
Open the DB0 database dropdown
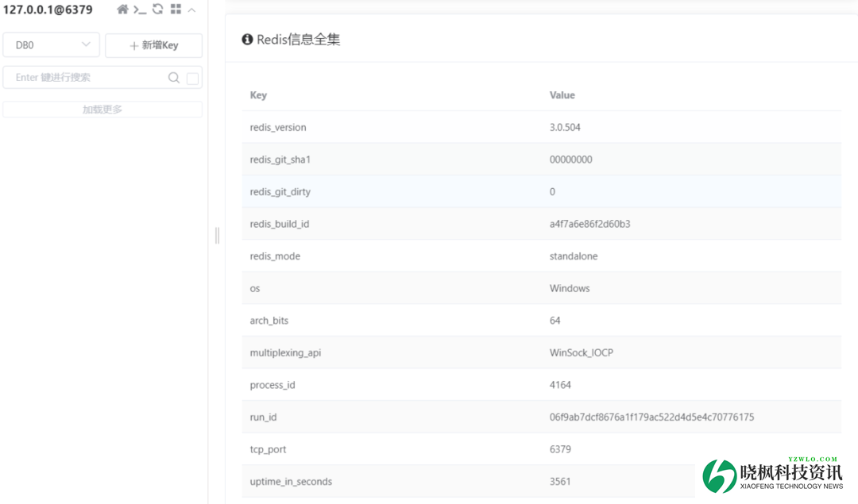(x=51, y=44)
